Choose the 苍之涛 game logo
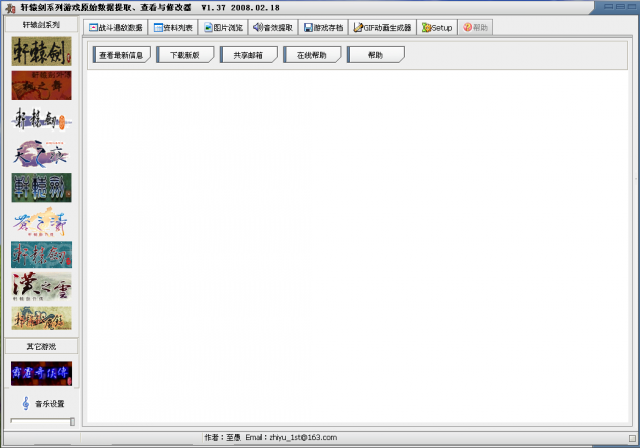The width and height of the screenshot is (640, 448). tap(41, 222)
